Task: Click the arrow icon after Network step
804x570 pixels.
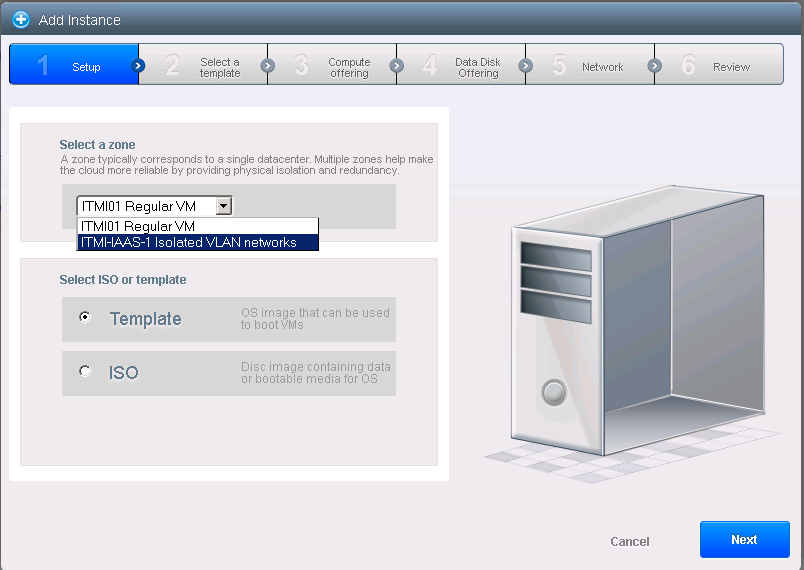Action: coord(654,66)
